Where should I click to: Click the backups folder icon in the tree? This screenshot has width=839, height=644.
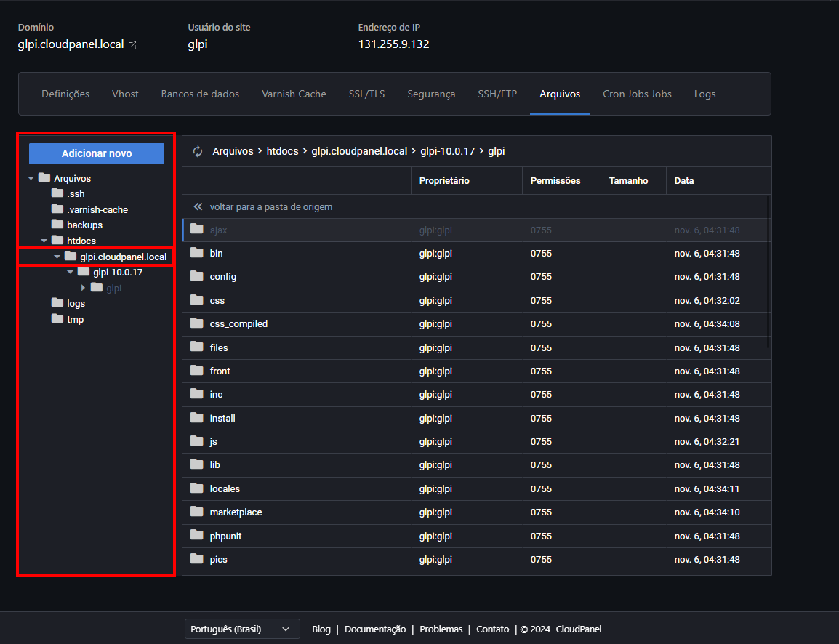point(57,225)
